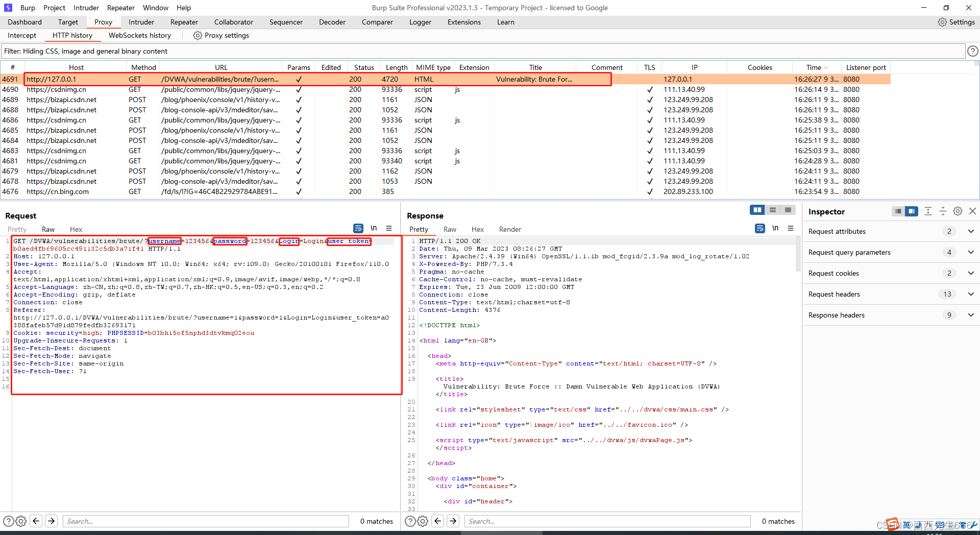Open the Window menu

[156, 8]
